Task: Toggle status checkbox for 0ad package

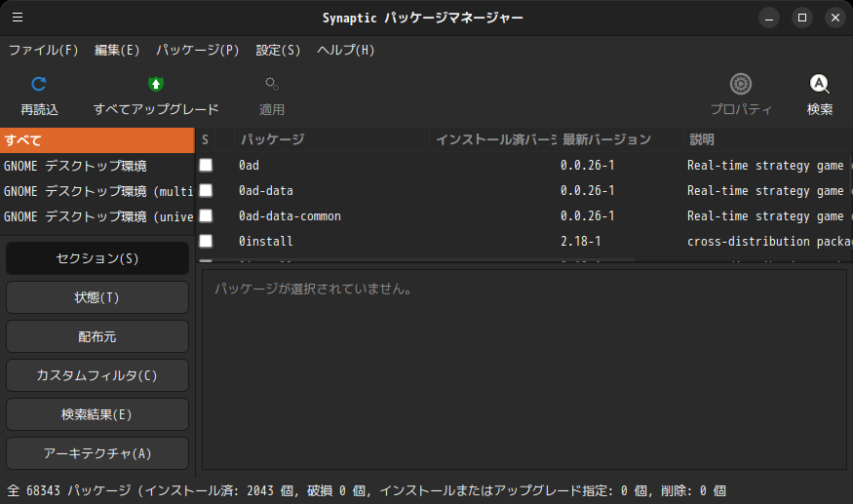Action: [206, 165]
